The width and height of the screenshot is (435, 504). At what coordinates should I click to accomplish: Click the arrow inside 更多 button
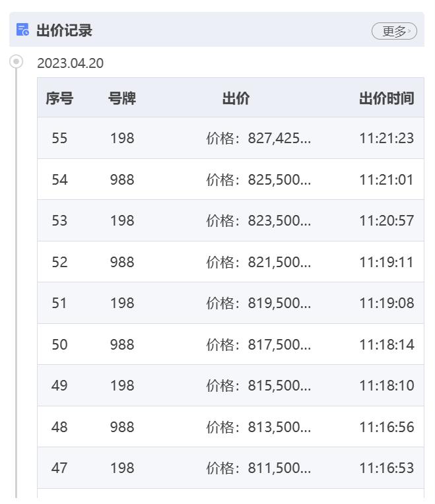point(409,31)
